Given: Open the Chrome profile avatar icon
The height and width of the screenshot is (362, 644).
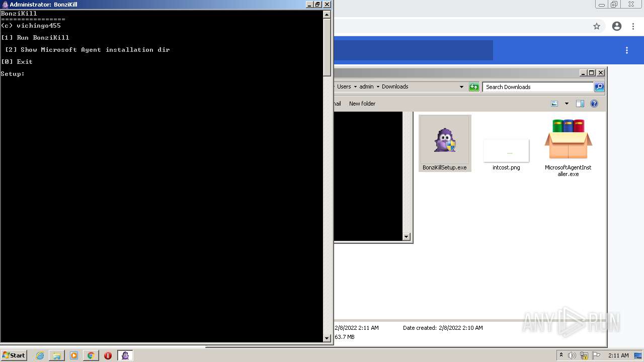Looking at the screenshot, I should pyautogui.click(x=617, y=26).
